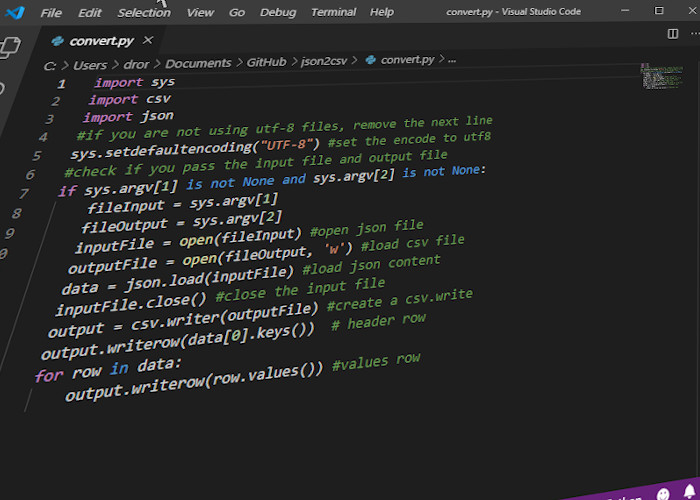The image size is (700, 500).
Task: Click 'output.writerow(data[0].keys())' code
Action: (178, 342)
